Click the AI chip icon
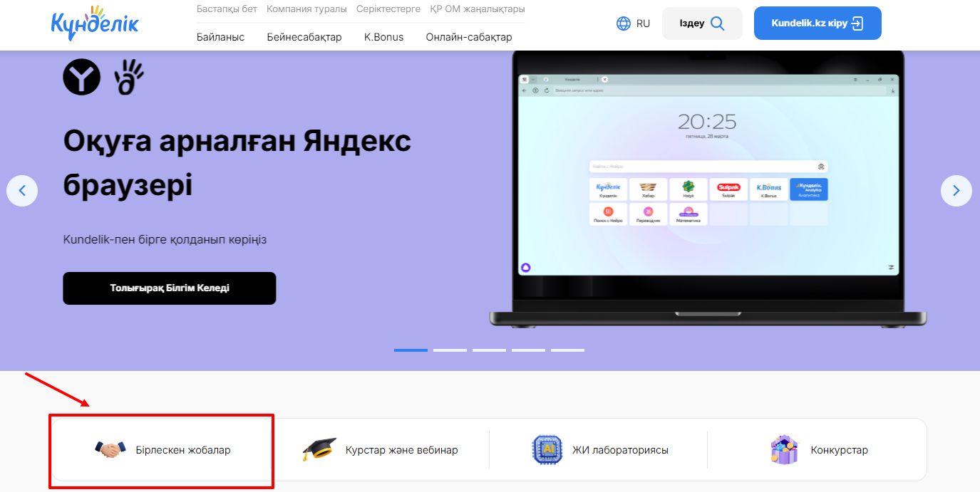 coord(547,450)
